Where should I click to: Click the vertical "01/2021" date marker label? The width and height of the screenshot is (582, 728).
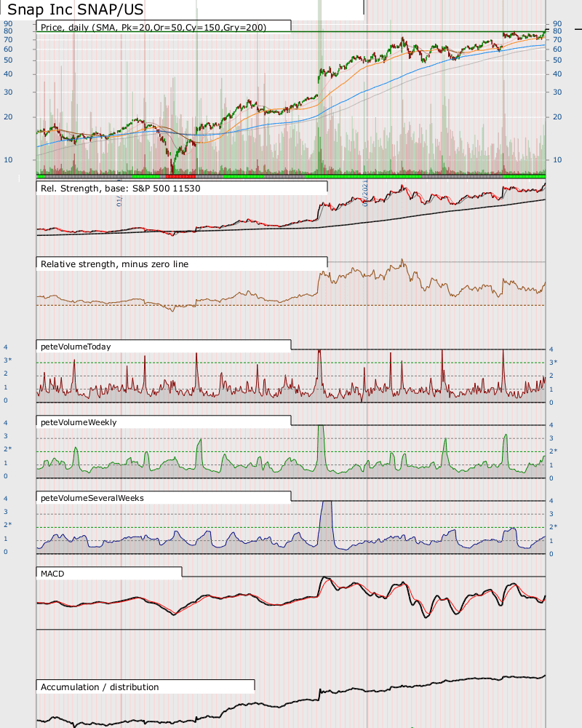(365, 193)
